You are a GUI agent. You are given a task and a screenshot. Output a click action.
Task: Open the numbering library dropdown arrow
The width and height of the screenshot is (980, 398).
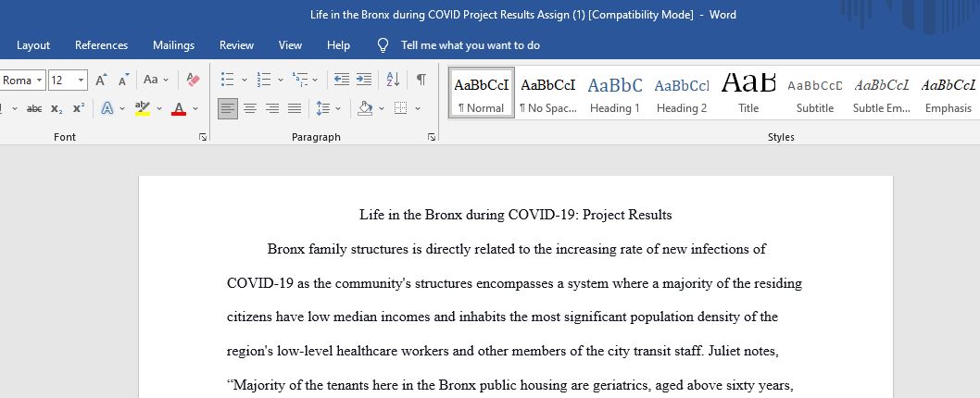280,80
